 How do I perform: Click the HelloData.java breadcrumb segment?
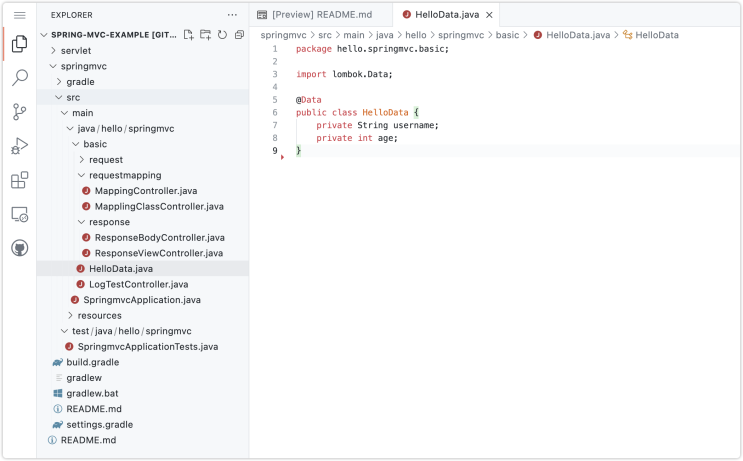(571, 35)
